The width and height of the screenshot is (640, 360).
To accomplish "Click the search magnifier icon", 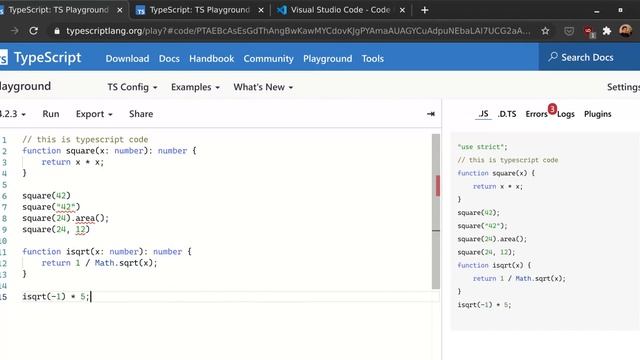I will coord(553,57).
